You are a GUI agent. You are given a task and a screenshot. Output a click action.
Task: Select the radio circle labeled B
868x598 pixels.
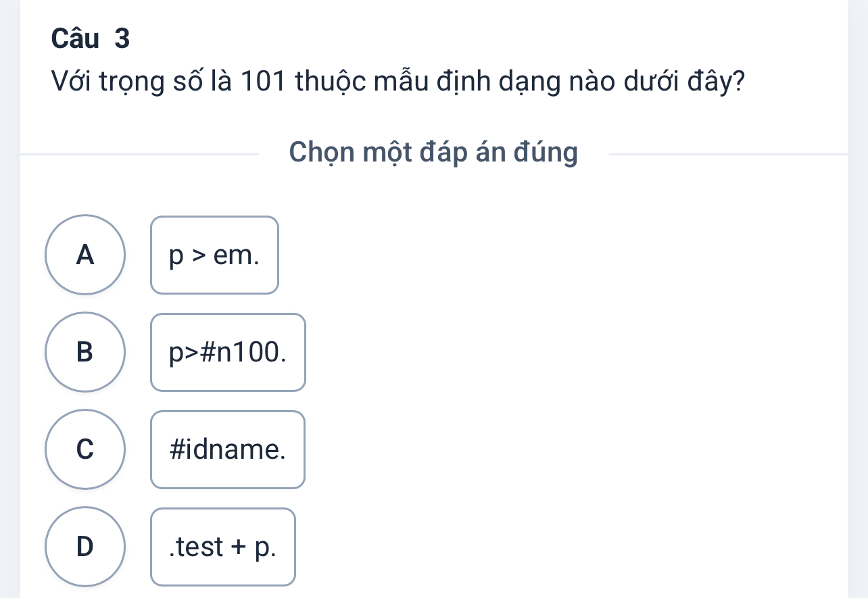85,352
